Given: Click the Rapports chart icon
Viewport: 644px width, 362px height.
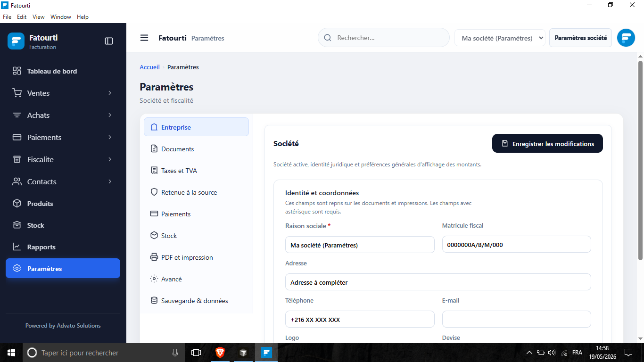Looking at the screenshot, I should (17, 247).
